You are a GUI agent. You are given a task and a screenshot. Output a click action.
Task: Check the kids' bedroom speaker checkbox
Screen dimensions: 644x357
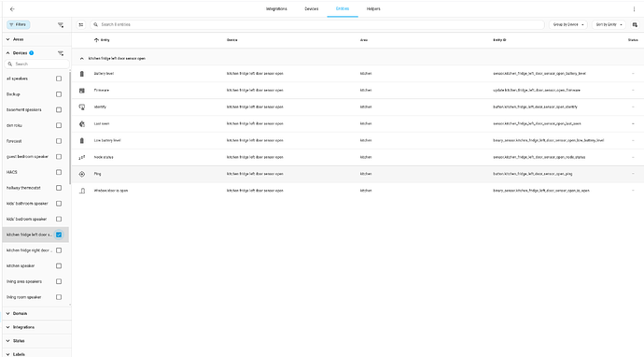pyautogui.click(x=59, y=220)
